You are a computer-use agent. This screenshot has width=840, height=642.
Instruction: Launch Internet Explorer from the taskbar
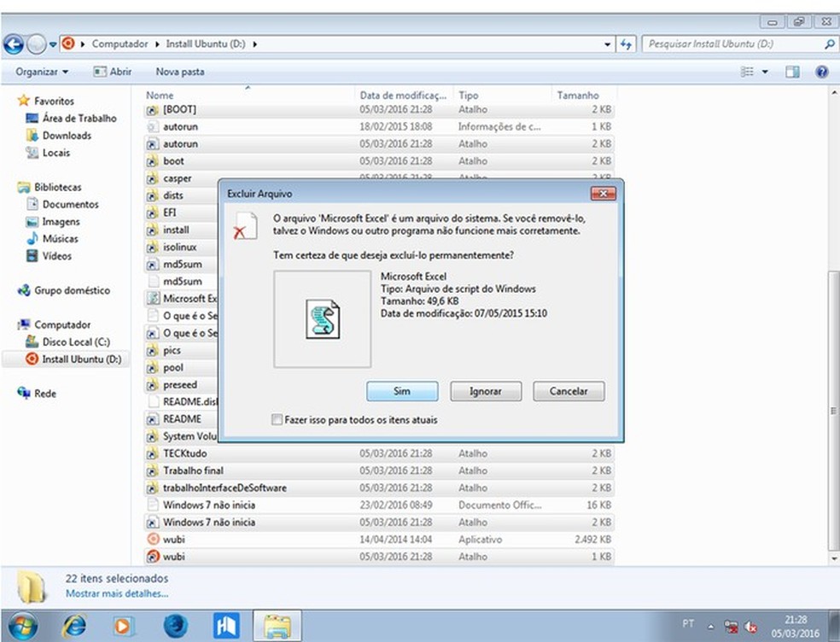pyautogui.click(x=74, y=626)
